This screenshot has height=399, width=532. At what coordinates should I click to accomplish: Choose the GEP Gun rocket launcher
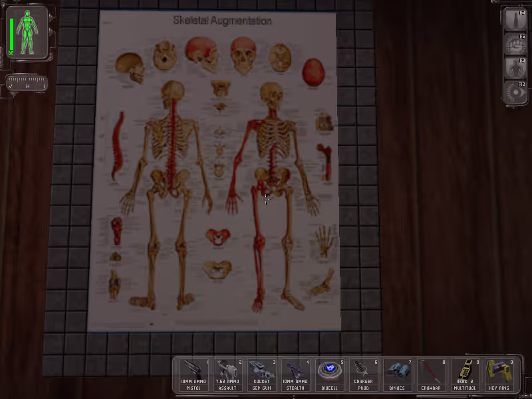262,372
